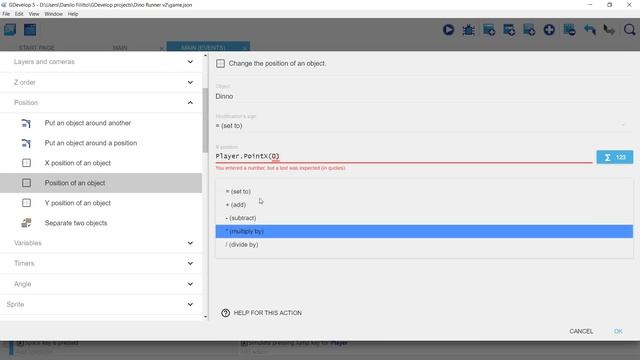Viewport: 640px width, 360px height.
Task: Open the View menu
Action: (34, 14)
